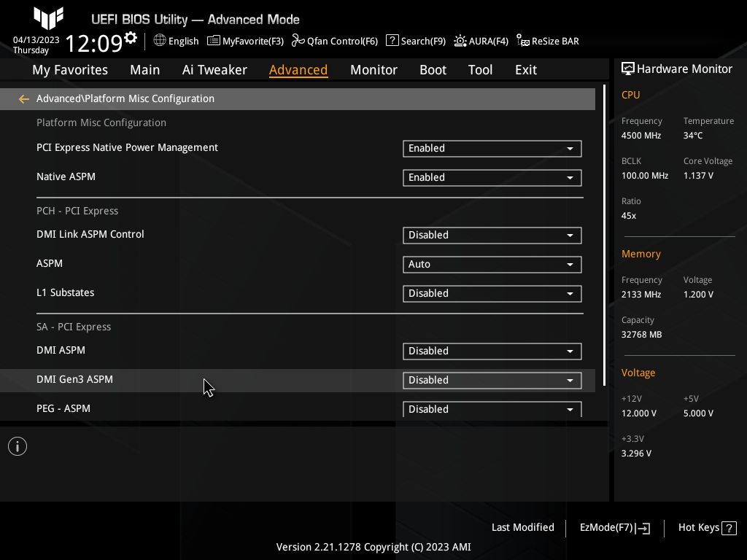This screenshot has width=747, height=560.
Task: Open the Native ASPM dropdown
Action: (x=492, y=178)
